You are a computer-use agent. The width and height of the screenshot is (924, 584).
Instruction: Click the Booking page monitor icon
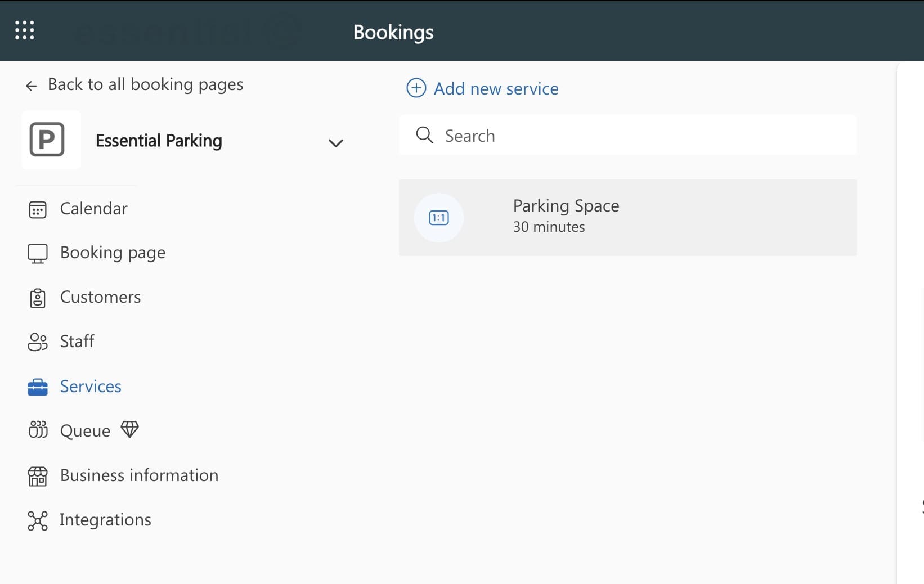[38, 254]
